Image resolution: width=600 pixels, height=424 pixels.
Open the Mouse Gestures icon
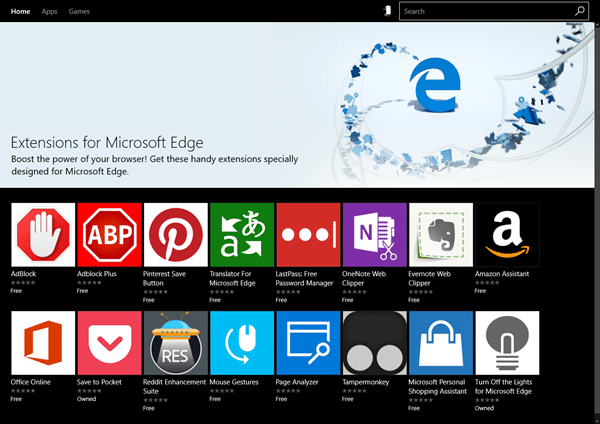point(242,343)
